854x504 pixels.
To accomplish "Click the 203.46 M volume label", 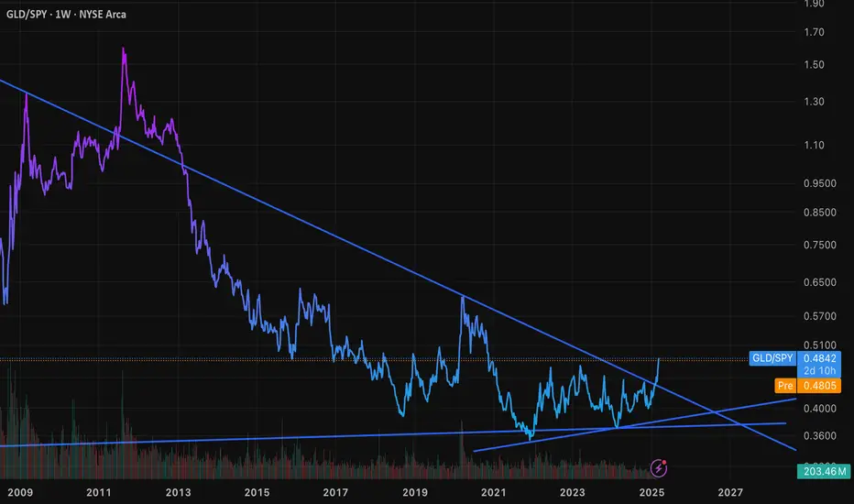I will [x=824, y=471].
